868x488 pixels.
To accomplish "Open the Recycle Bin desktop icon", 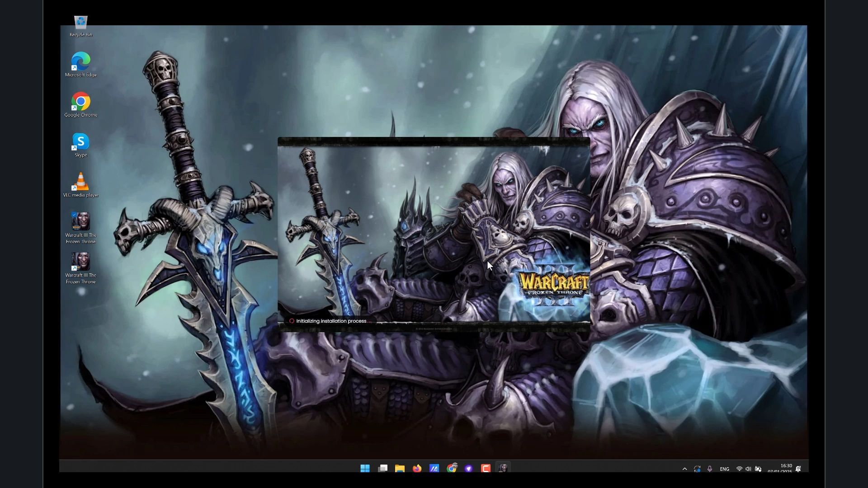I will (81, 26).
